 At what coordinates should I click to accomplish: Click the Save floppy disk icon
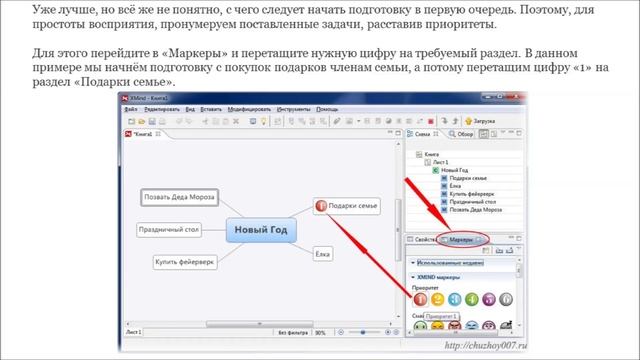click(152, 121)
